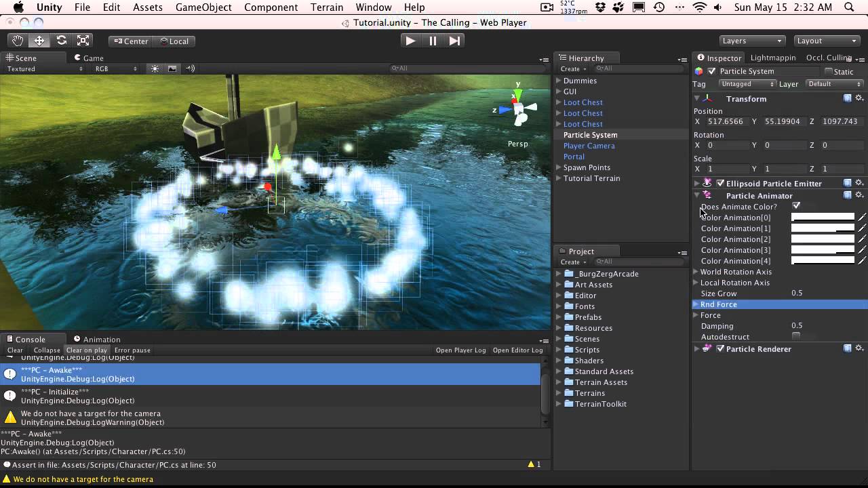Switch to the Lightmapping tab

tap(773, 58)
